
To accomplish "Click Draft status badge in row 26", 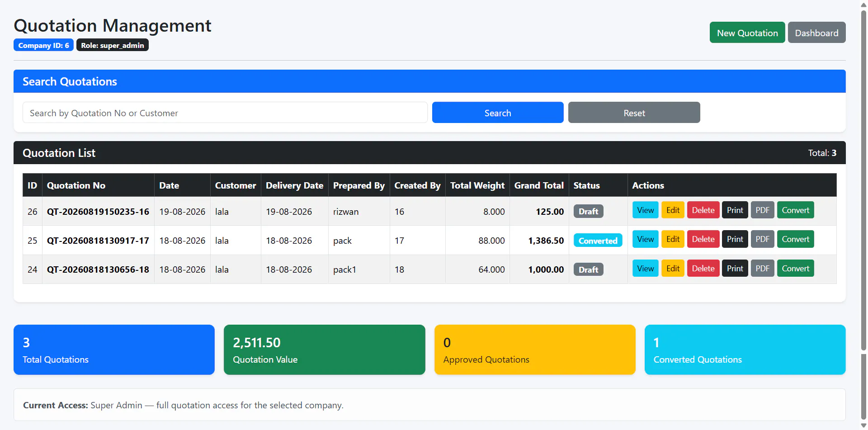I will [x=588, y=211].
